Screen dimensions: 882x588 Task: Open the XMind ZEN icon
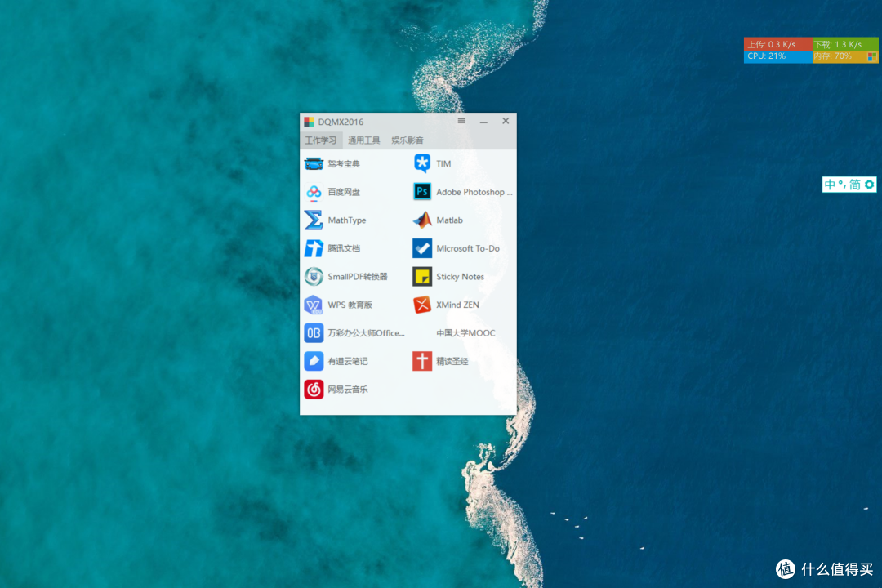point(422,305)
